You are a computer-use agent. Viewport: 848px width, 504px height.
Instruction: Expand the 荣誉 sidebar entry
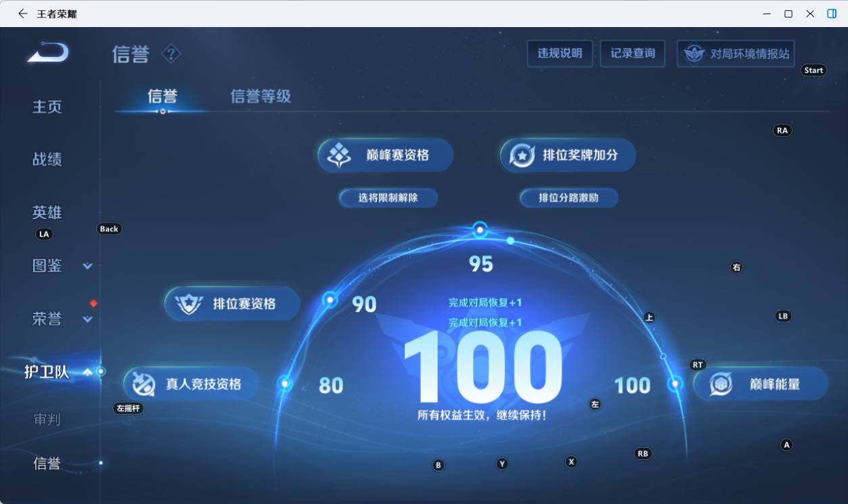click(x=87, y=319)
